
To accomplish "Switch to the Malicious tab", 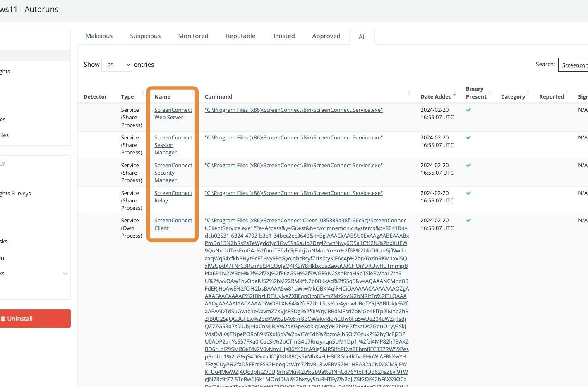I will [x=99, y=36].
